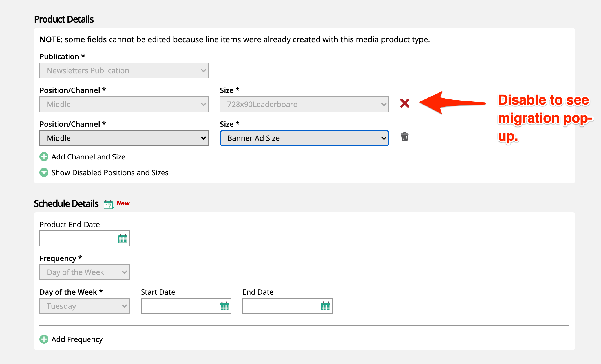Click the Show Disabled Positions arrow icon
The width and height of the screenshot is (601, 364).
click(44, 172)
